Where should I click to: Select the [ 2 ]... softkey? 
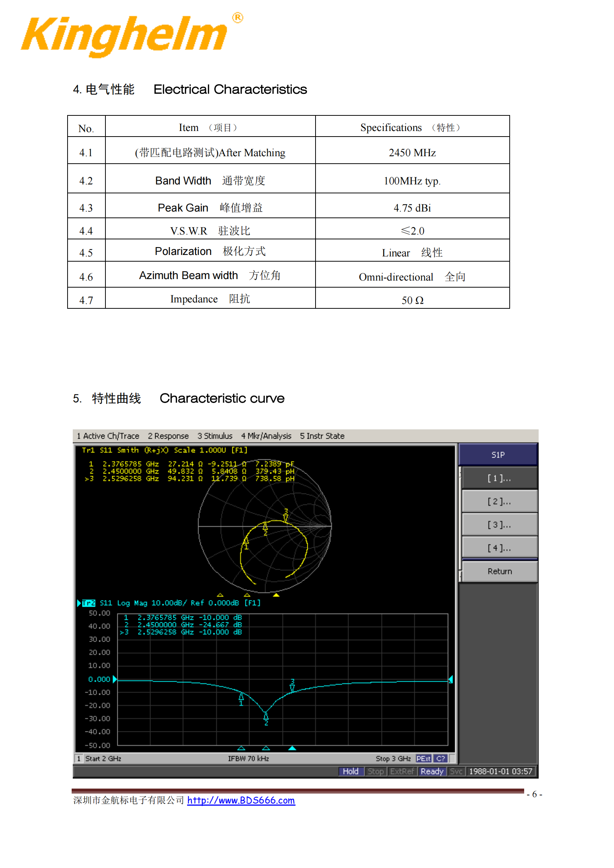coord(499,501)
